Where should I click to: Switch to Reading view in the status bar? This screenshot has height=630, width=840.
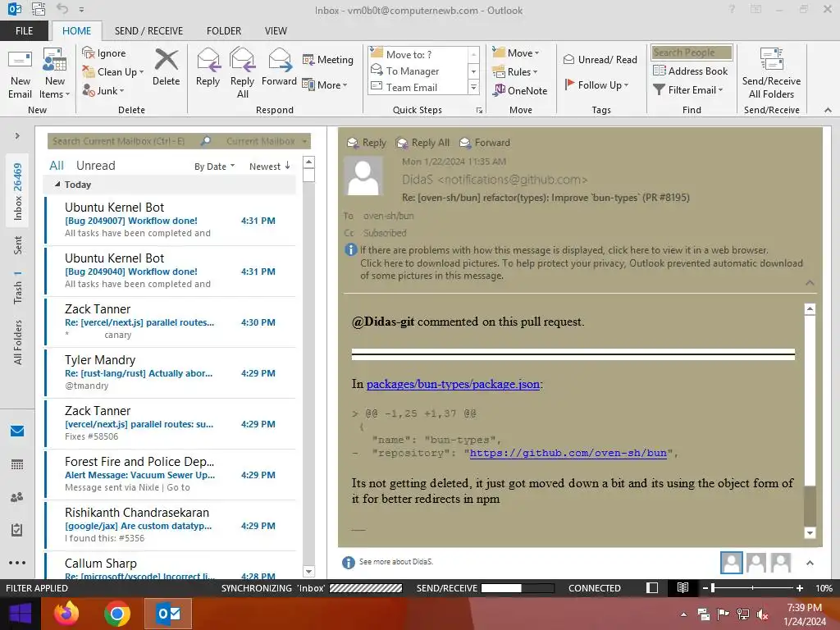[682, 588]
